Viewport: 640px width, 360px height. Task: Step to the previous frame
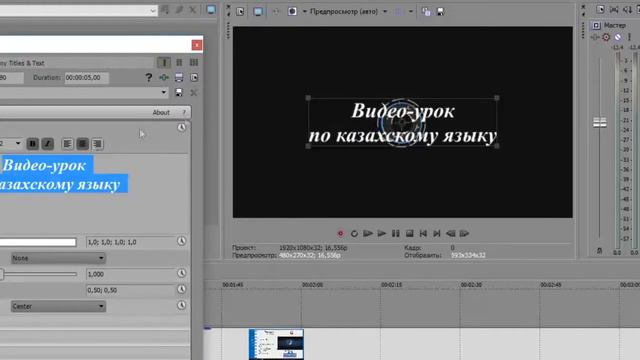pyautogui.click(x=451, y=233)
